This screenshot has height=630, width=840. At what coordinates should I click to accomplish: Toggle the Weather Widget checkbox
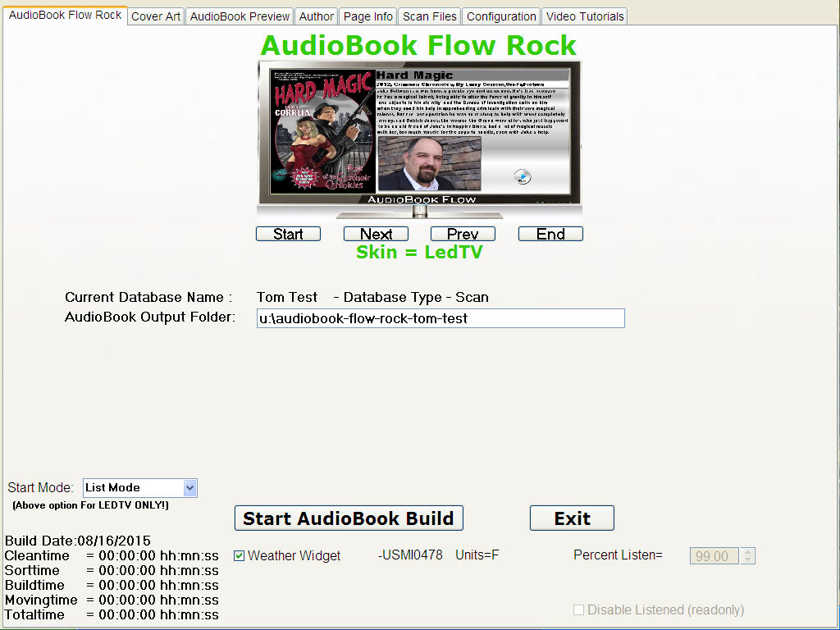(239, 556)
